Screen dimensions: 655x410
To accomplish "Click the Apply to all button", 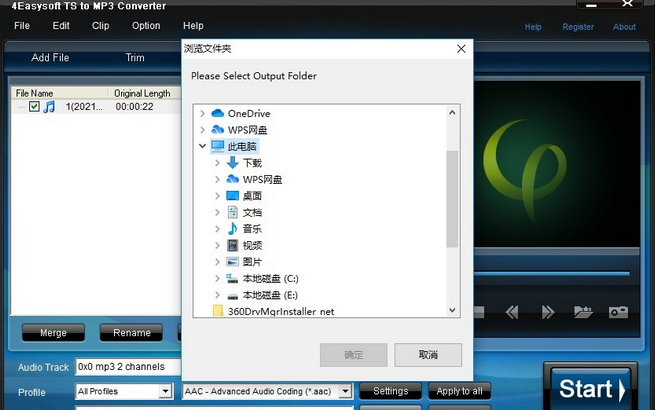I will (x=459, y=391).
